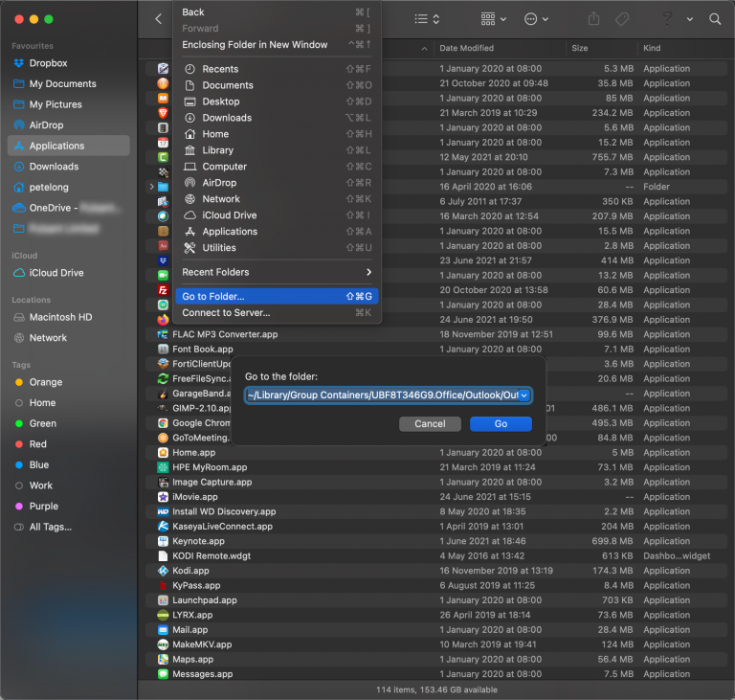735x700 pixels.
Task: Select KaseyaLiveConnect.app icon
Action: click(x=163, y=526)
